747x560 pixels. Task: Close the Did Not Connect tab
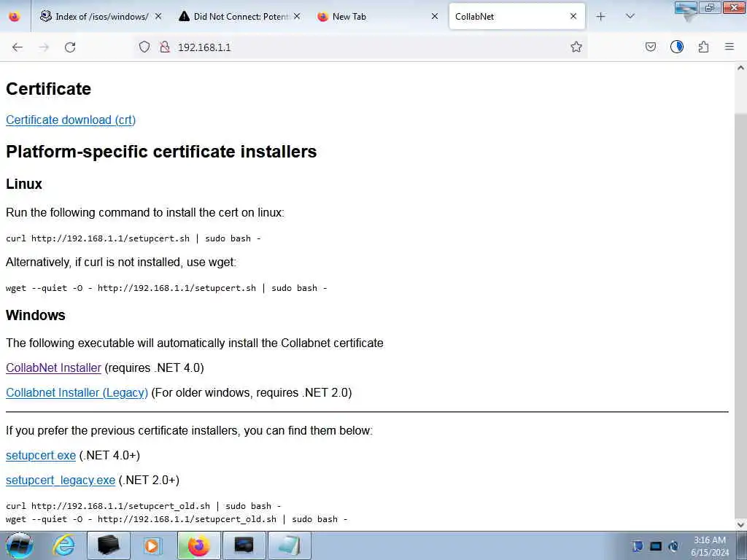297,17
